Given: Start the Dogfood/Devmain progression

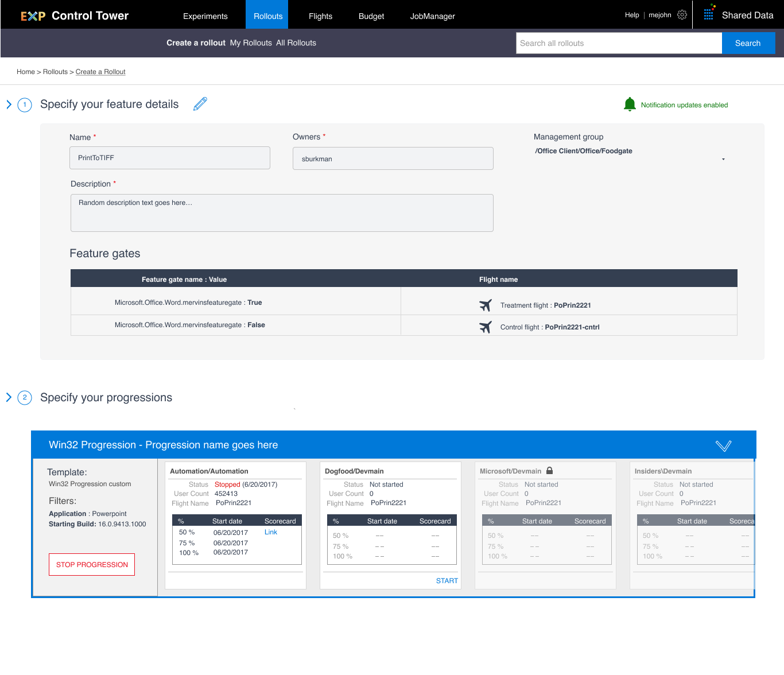Looking at the screenshot, I should [x=447, y=580].
